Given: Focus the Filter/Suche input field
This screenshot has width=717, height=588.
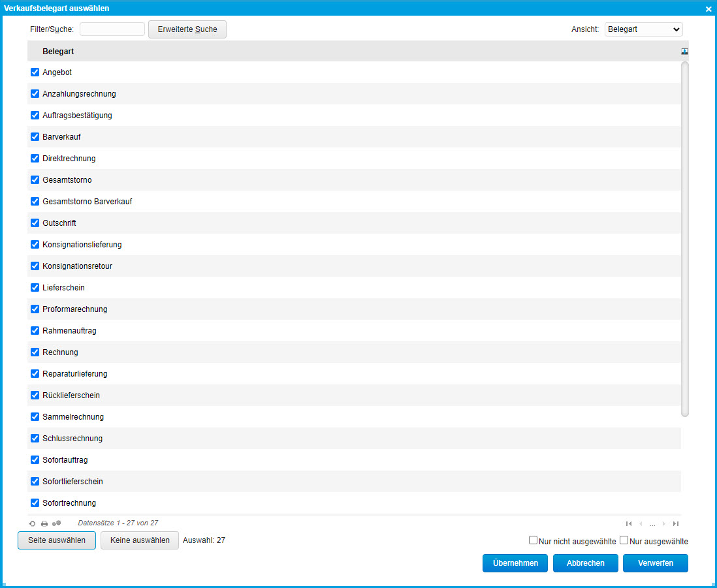Looking at the screenshot, I should click(x=112, y=29).
